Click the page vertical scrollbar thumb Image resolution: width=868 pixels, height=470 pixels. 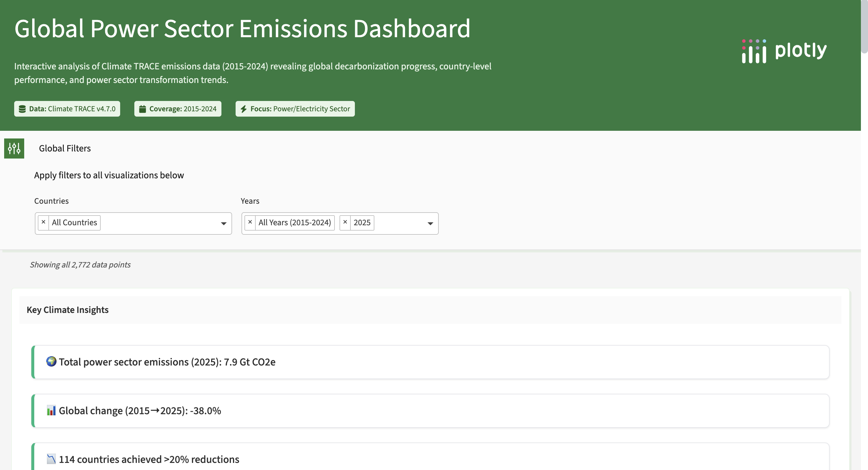[x=864, y=27]
